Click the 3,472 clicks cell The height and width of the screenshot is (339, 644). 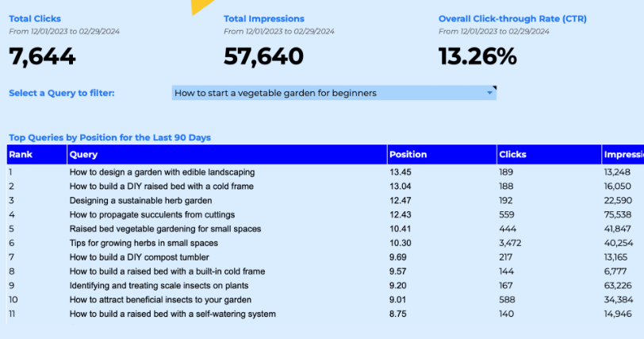[510, 243]
